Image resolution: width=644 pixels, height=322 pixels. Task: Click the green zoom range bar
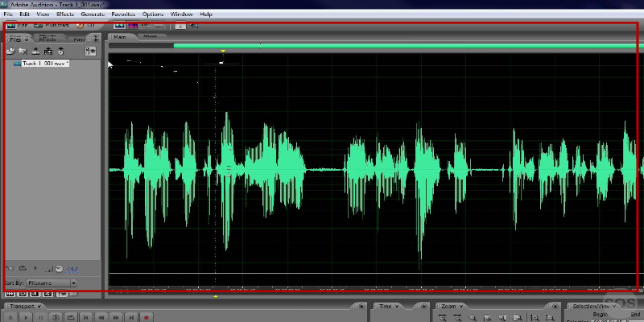(409, 46)
